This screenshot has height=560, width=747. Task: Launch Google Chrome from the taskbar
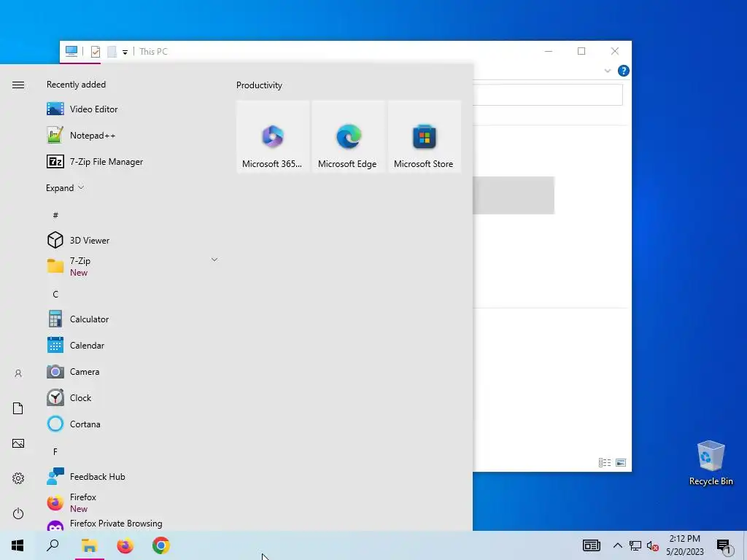161,545
